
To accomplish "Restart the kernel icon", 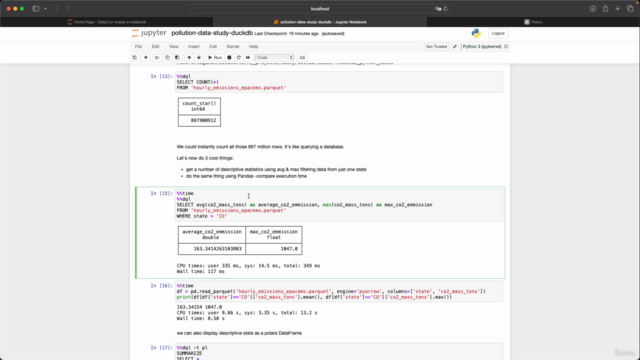I will [239, 58].
